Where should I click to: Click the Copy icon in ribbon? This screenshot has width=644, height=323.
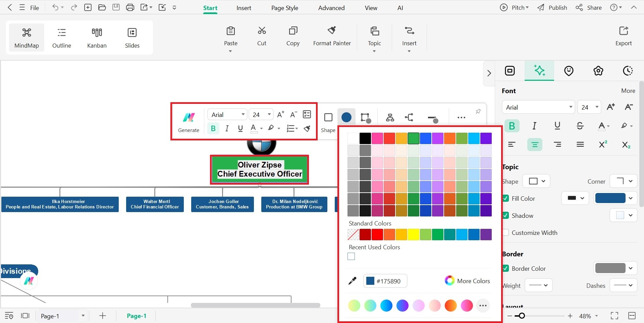[293, 31]
